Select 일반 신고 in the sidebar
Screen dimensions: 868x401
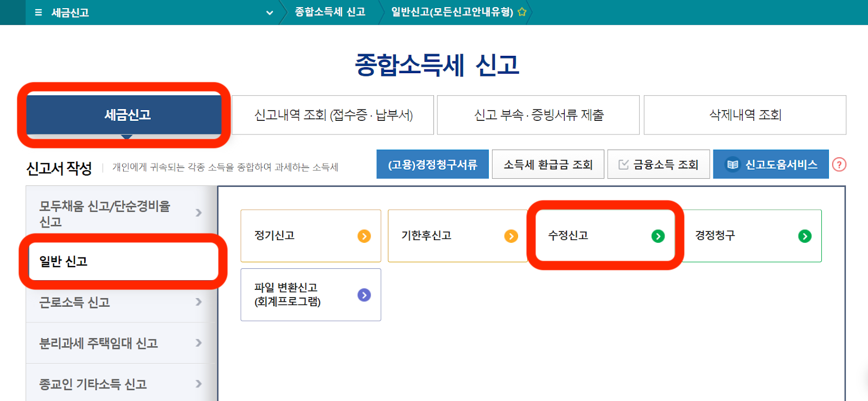coord(124,261)
